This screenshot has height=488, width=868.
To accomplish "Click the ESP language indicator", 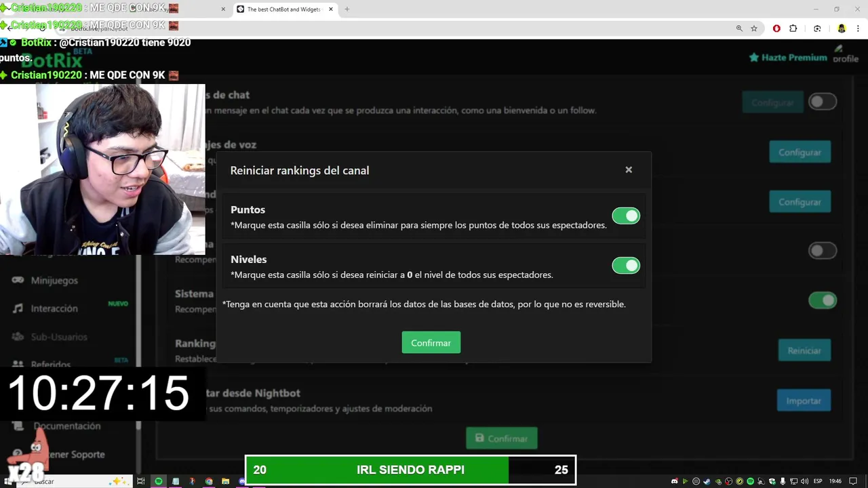I will coord(818,481).
